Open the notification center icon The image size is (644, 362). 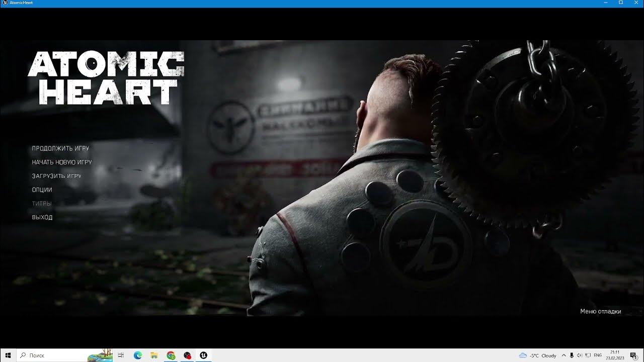(633, 355)
